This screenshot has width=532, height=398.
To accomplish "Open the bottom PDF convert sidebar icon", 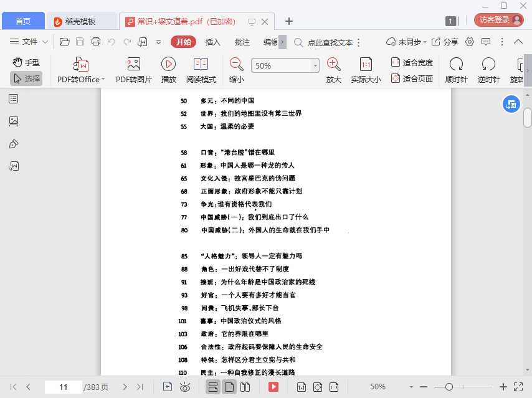I will click(x=14, y=166).
